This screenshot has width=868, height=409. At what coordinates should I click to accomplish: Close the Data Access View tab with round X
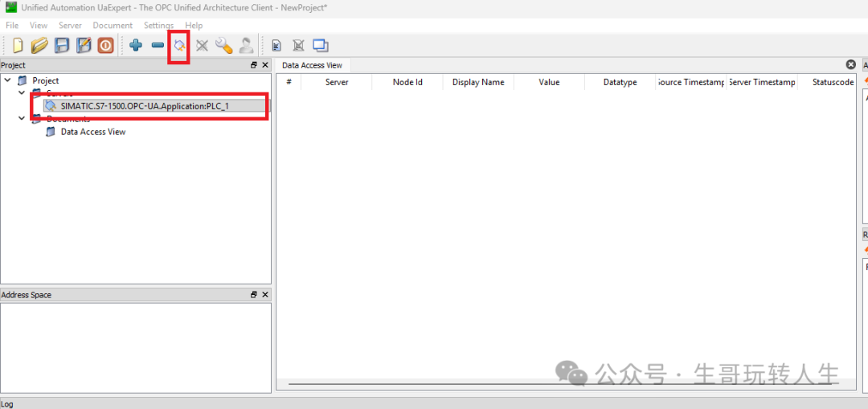point(851,65)
